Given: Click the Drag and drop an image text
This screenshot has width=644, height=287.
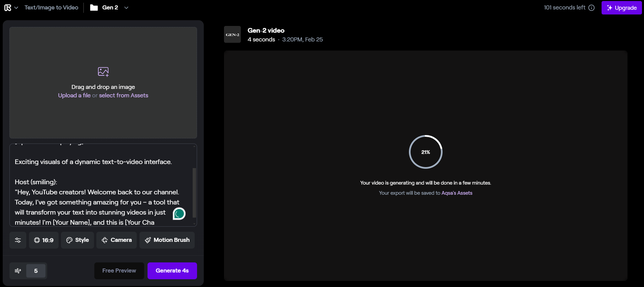Looking at the screenshot, I should tap(103, 87).
